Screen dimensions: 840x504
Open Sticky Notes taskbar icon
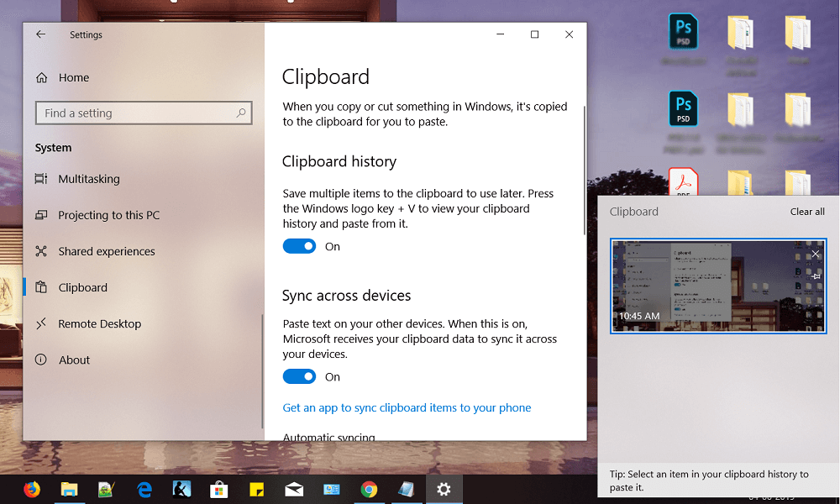pyautogui.click(x=256, y=489)
